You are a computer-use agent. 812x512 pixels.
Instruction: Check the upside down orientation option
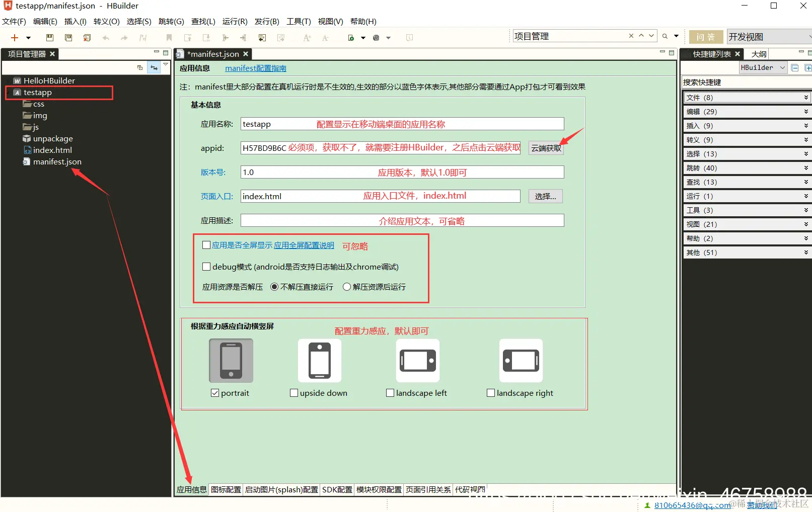coord(294,393)
